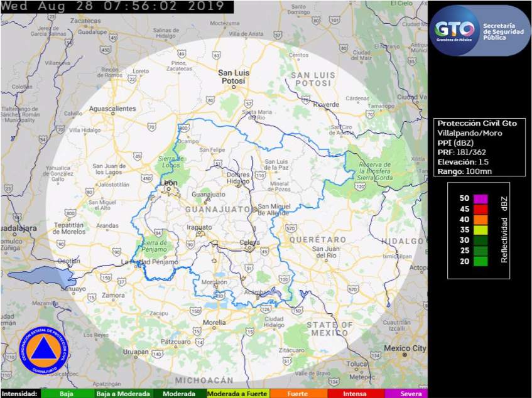Click the Ciudad Hidalgo town label
Screen dimensions: 532x398
click(x=274, y=321)
